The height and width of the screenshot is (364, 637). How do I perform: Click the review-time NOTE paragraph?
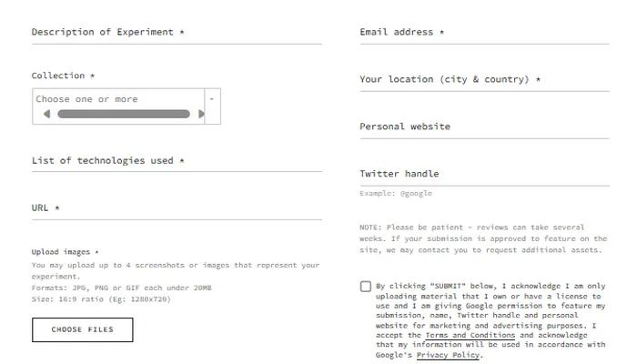coord(483,238)
